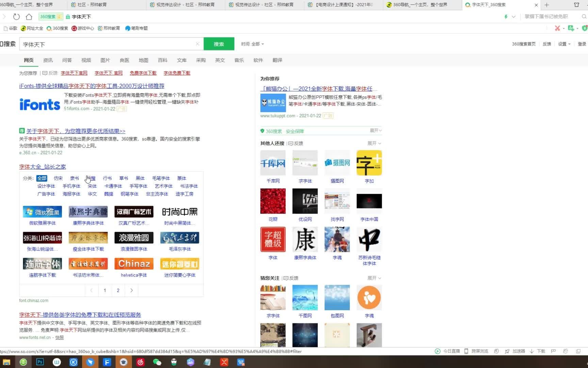588x368 pixels.
Task: Select the 毛笔字体 font category
Action: point(161,178)
